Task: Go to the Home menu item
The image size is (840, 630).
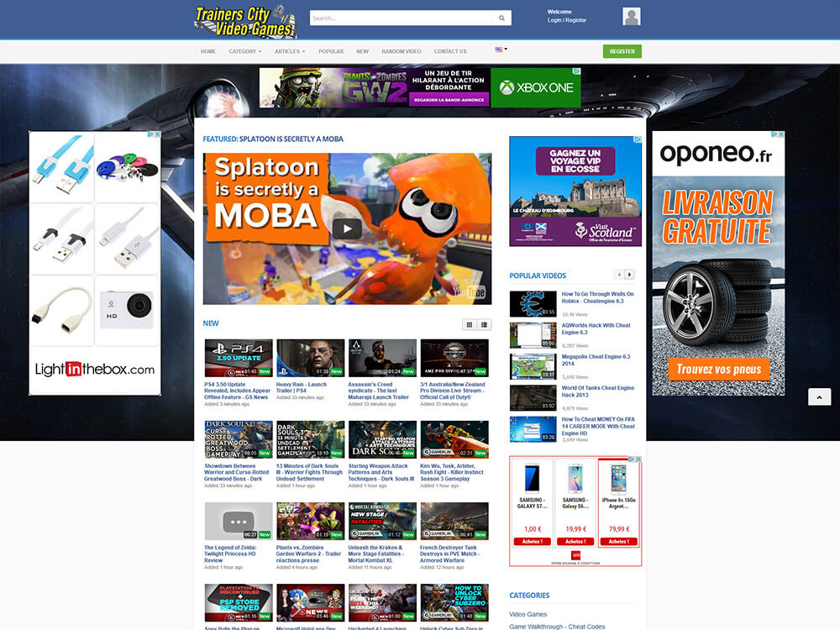Action: 207,51
